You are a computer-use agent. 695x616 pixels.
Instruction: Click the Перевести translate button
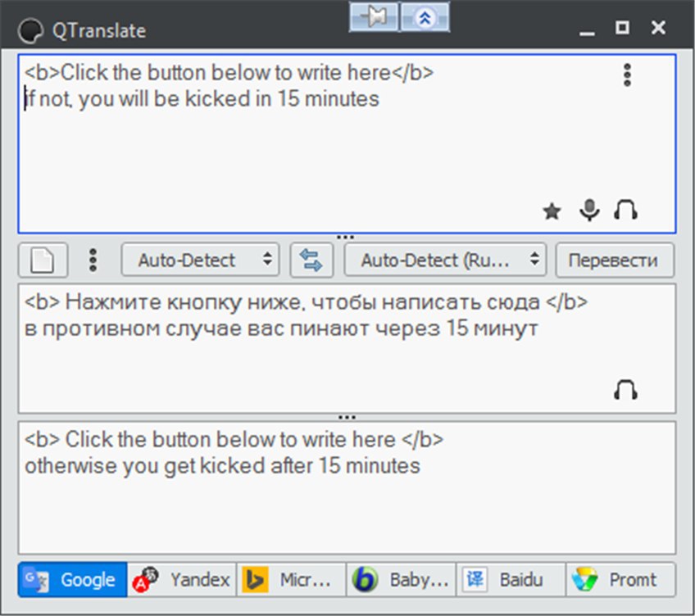click(615, 260)
